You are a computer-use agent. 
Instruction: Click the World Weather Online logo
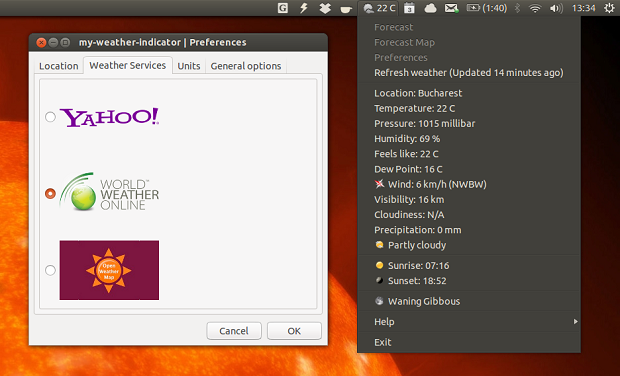109,191
